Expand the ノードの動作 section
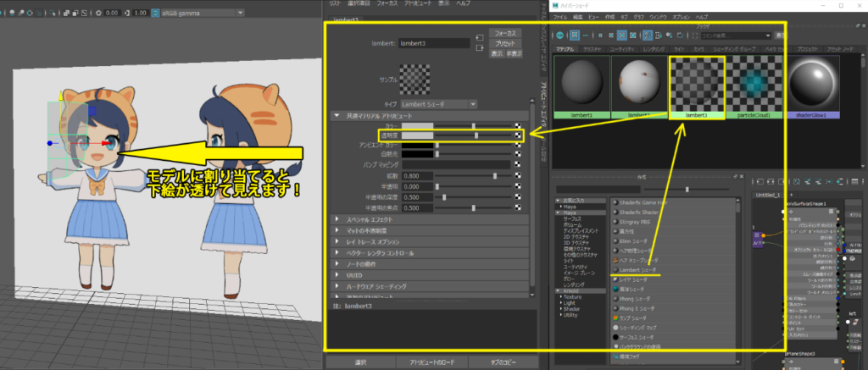Viewport: 868px width, 370px height. 336,264
